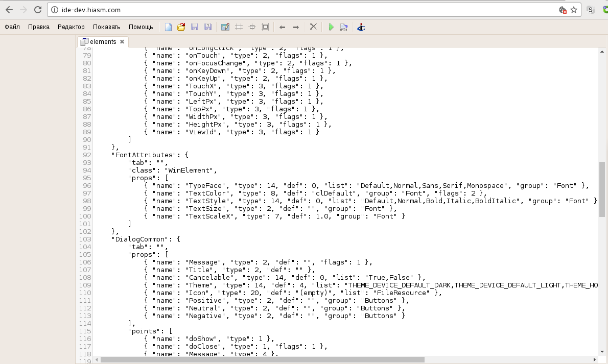
Task: Click the new document icon
Action: point(168,27)
